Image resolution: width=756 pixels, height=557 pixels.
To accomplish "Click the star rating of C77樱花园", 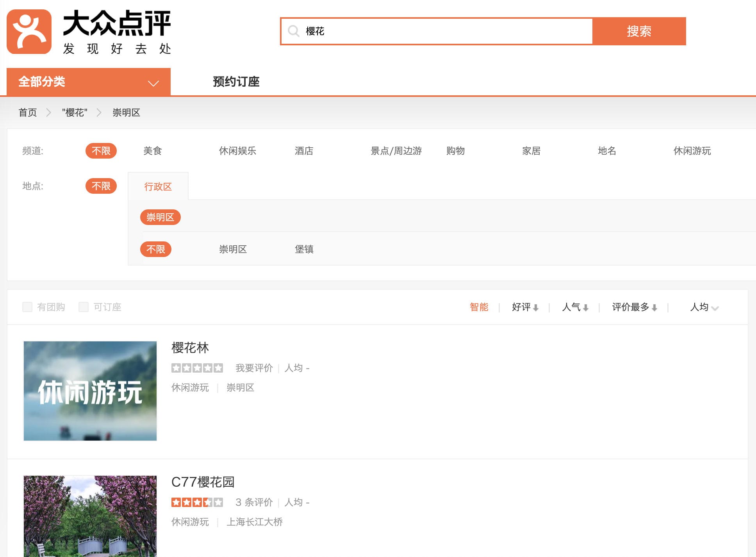I will [197, 502].
